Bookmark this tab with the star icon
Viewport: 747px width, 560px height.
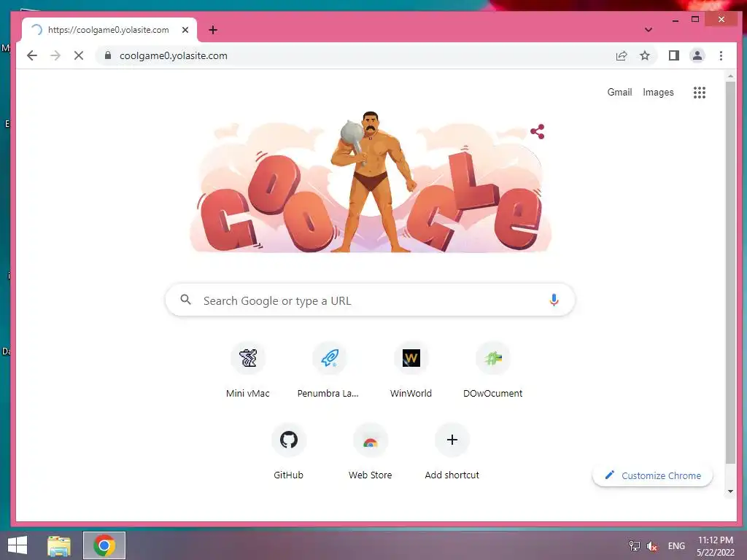(x=645, y=55)
